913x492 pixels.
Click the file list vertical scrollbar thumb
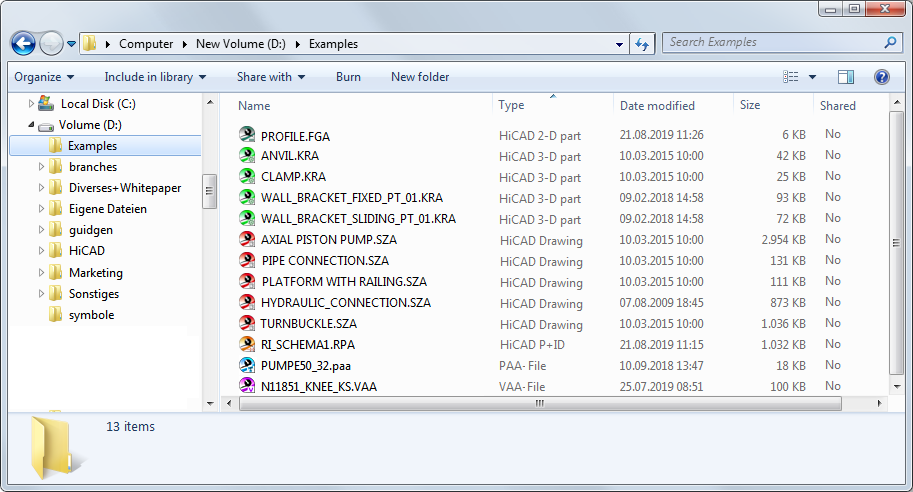(x=897, y=243)
